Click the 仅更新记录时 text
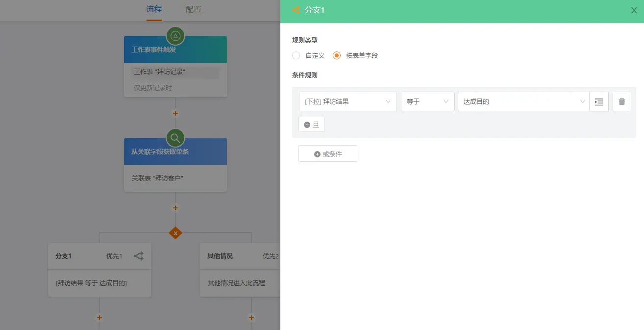Image resolution: width=644 pixels, height=330 pixels. pyautogui.click(x=153, y=88)
